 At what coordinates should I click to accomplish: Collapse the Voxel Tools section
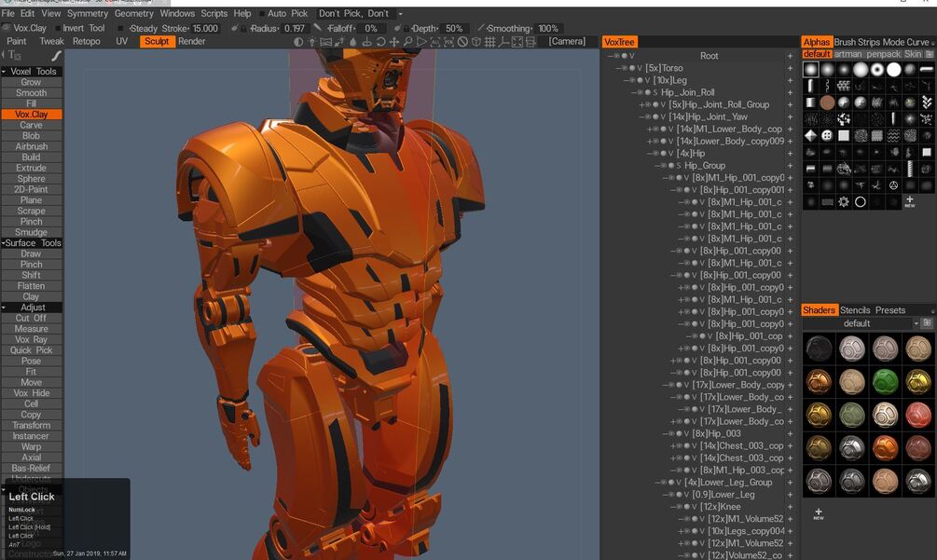(4, 71)
